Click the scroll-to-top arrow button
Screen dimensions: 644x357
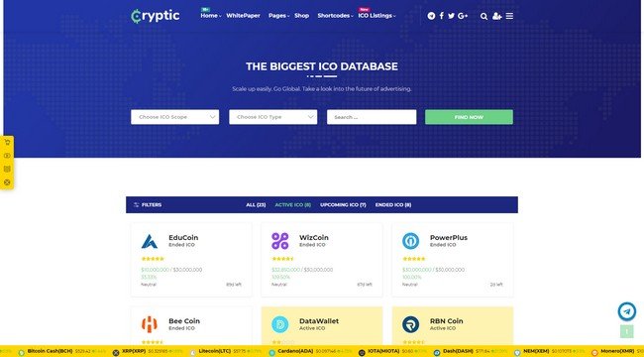point(627,331)
